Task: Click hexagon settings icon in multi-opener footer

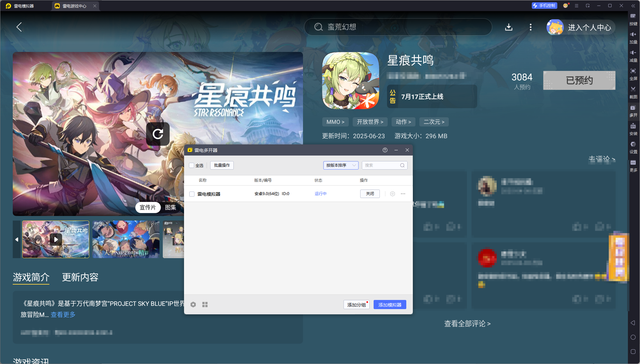Action: 193,305
